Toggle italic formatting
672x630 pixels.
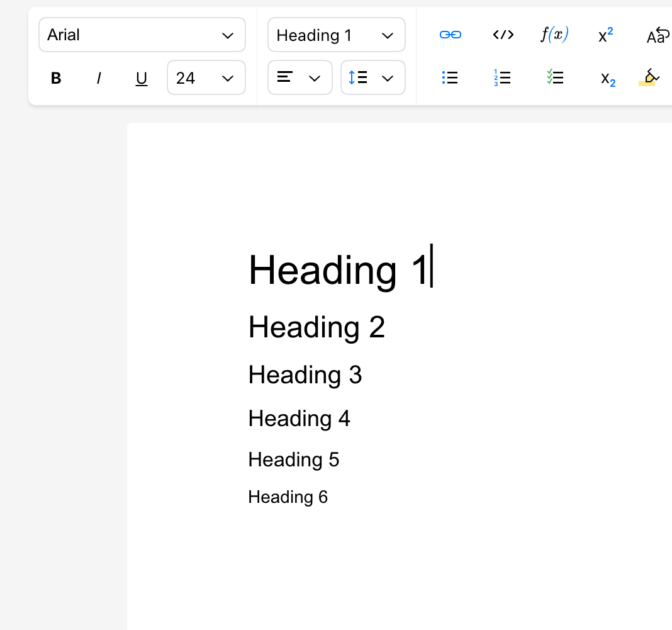(x=99, y=78)
